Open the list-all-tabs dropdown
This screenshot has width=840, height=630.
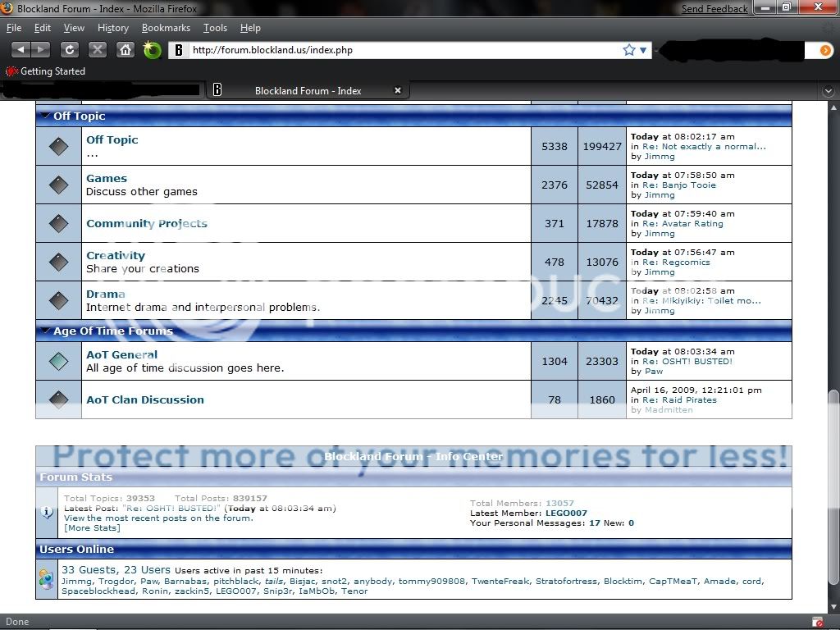pyautogui.click(x=829, y=91)
